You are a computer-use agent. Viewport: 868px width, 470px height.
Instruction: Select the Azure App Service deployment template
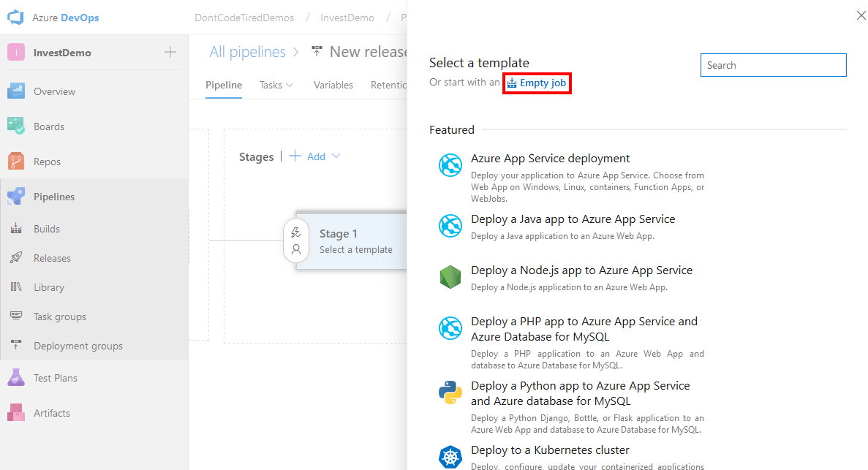click(x=550, y=158)
